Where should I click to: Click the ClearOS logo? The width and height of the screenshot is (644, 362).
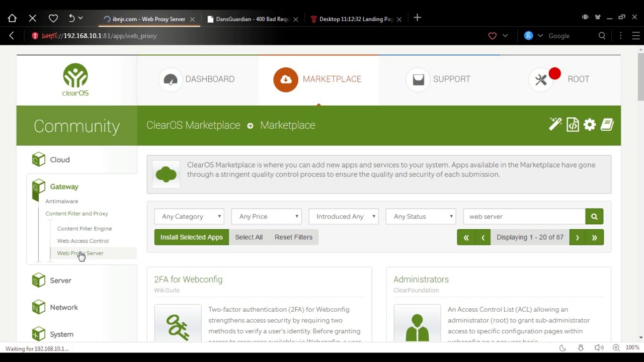pyautogui.click(x=75, y=79)
